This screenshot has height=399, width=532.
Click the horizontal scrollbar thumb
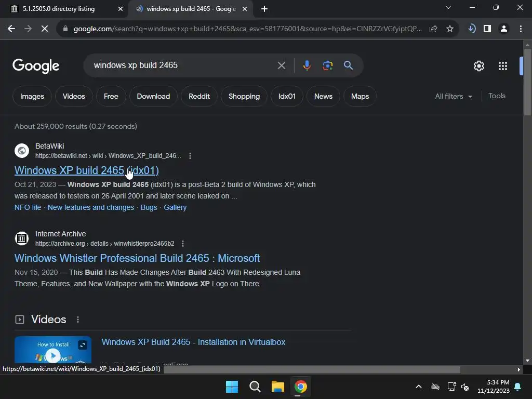tap(312, 369)
